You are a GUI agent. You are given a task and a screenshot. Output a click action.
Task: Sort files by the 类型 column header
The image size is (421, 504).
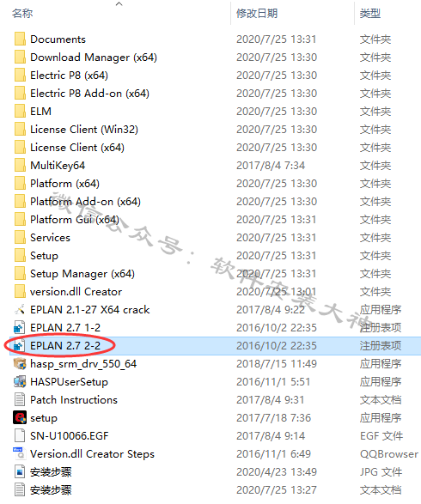(370, 13)
